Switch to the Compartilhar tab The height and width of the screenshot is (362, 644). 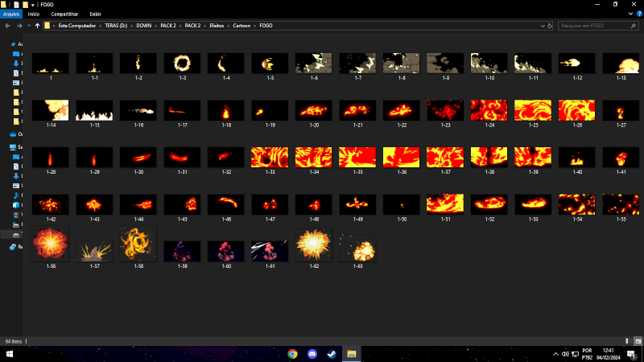(x=64, y=14)
